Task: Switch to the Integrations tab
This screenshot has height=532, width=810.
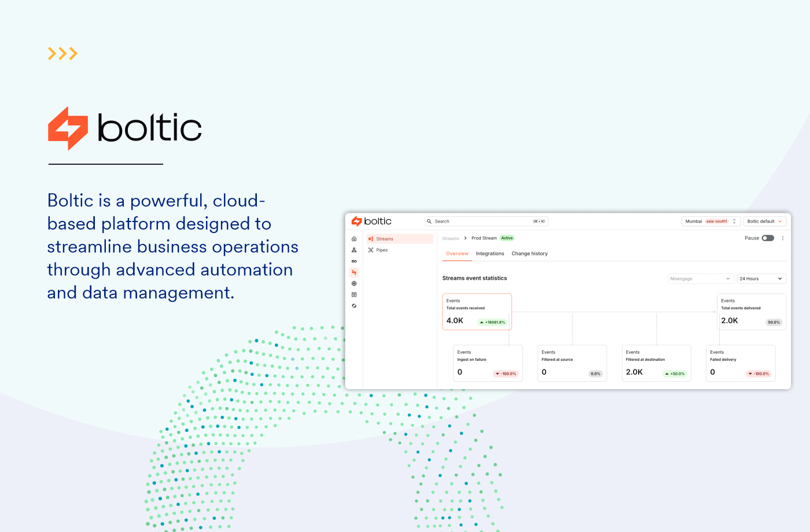Action: click(x=490, y=254)
